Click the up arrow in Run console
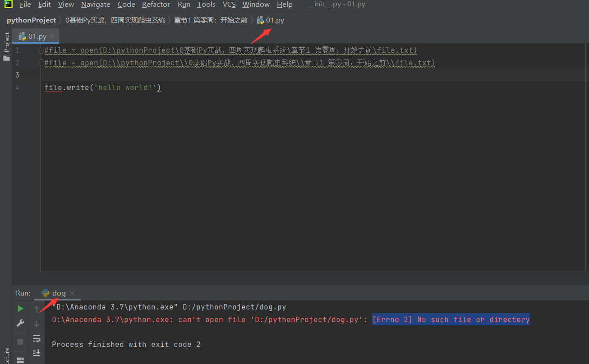The width and height of the screenshot is (589, 364). coord(37,309)
